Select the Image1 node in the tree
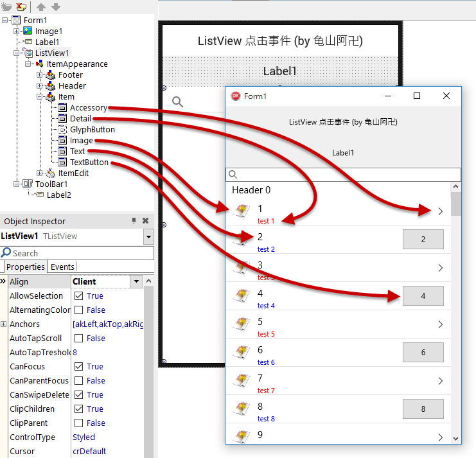 pyautogui.click(x=48, y=31)
